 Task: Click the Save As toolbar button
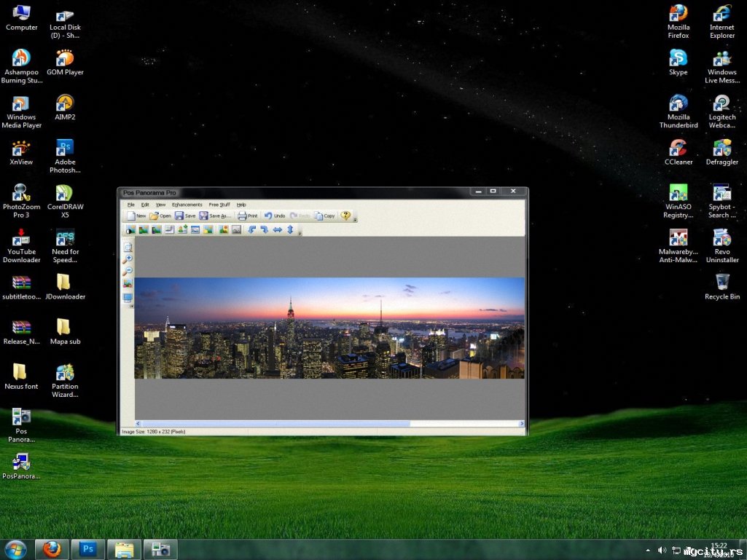215,216
